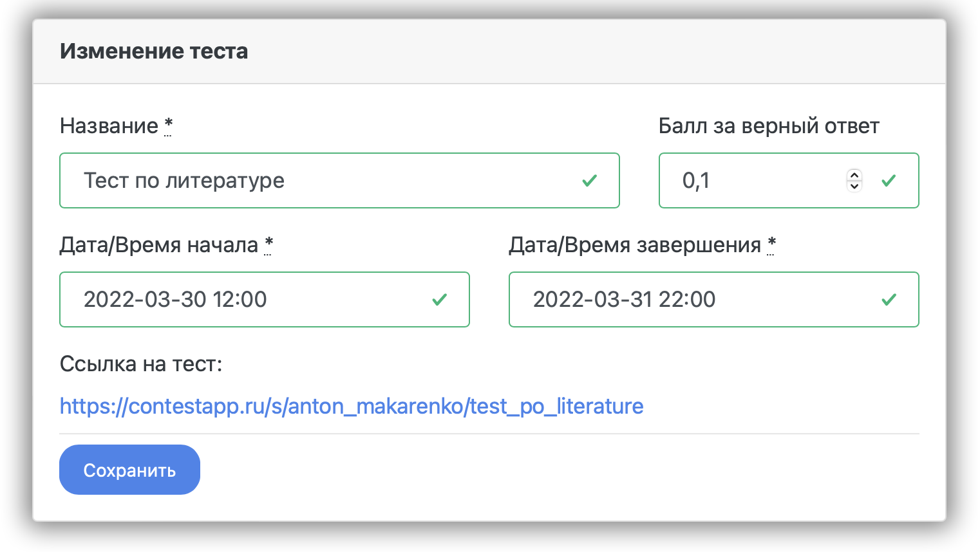
Task: Click the checkmark icon in the end date field
Action: 889,300
